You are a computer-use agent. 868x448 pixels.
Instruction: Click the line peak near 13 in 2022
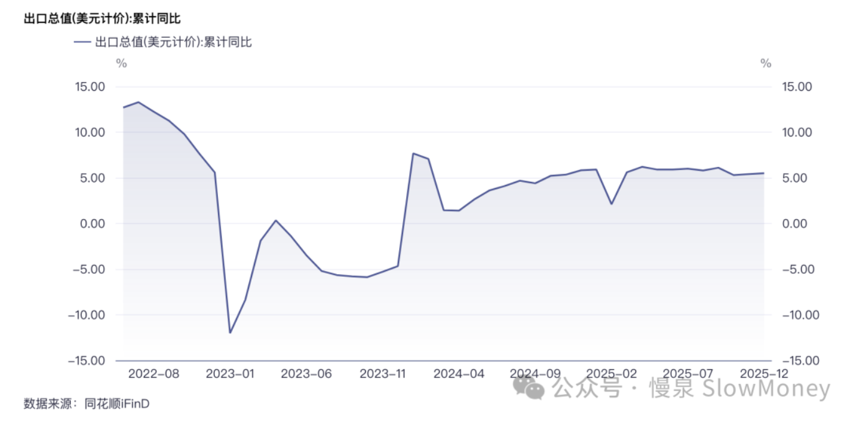tap(138, 102)
